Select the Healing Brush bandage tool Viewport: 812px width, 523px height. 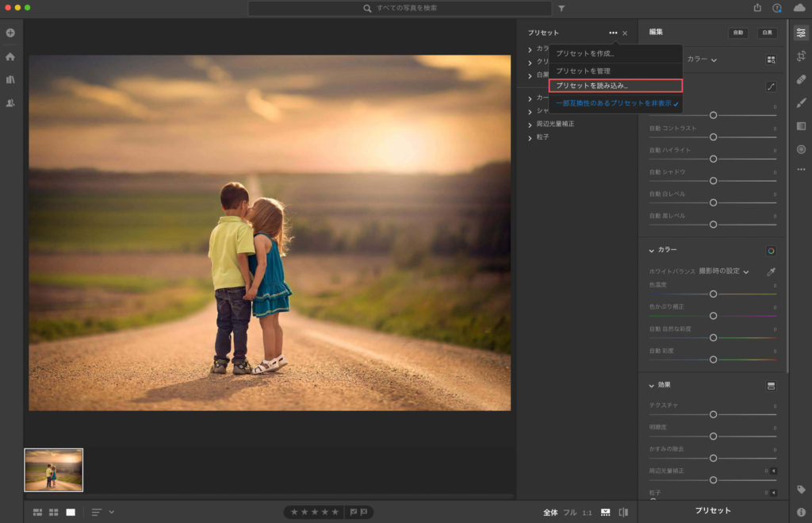801,79
